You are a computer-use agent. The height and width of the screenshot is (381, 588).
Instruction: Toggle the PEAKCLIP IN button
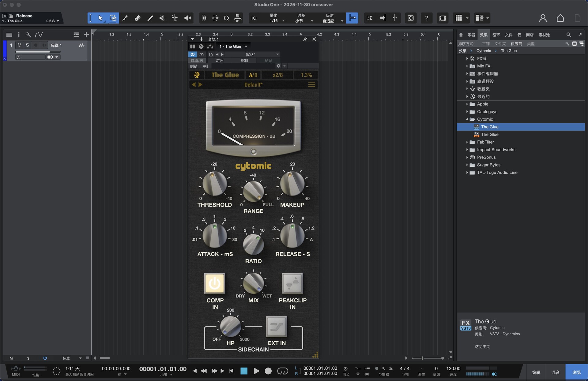click(x=292, y=283)
